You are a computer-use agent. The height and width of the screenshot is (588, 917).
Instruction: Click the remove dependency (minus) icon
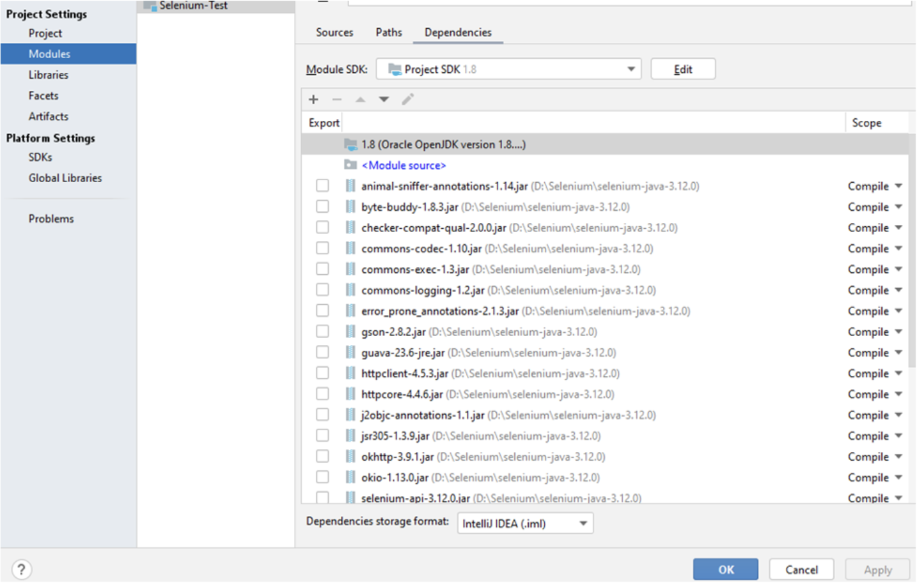[x=337, y=100]
